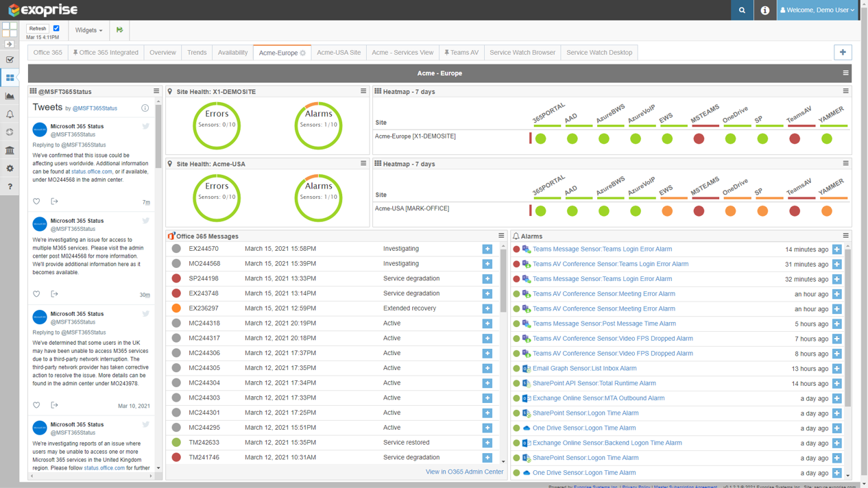Toggle the auto-refresh checkbox next to Refresh
This screenshot has width=868, height=488.
(x=56, y=29)
